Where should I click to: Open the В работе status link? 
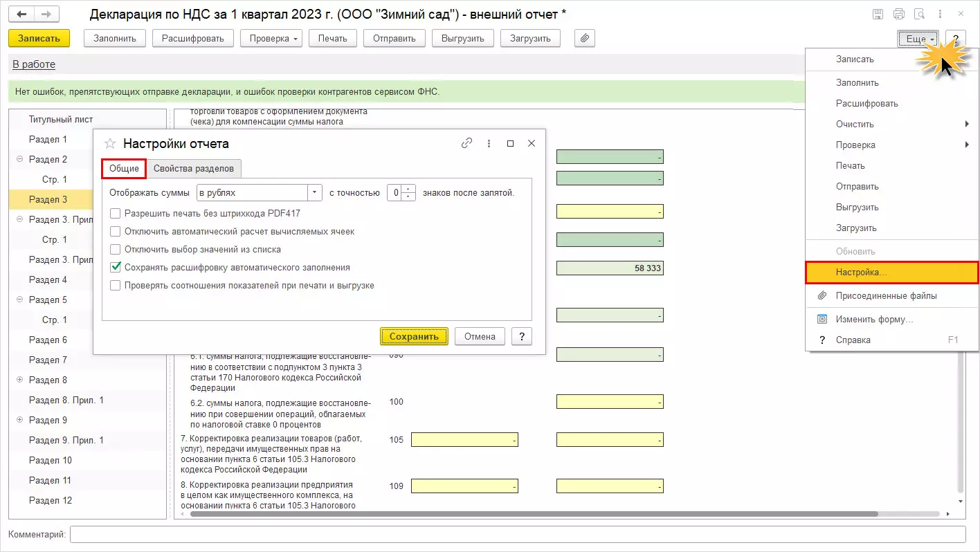[34, 64]
